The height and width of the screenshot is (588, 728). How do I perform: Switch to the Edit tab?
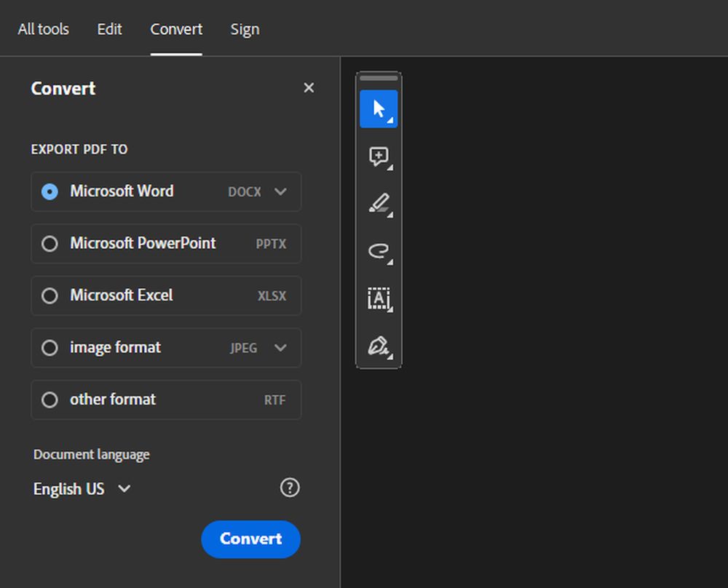point(109,29)
